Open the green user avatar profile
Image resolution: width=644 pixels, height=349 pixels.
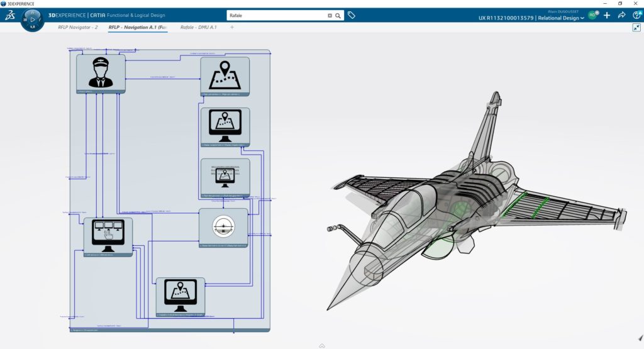592,15
